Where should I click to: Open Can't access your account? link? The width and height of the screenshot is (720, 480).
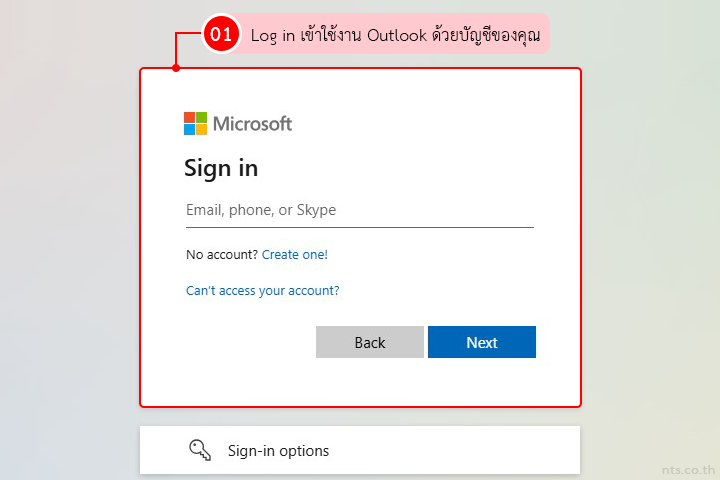click(x=263, y=291)
